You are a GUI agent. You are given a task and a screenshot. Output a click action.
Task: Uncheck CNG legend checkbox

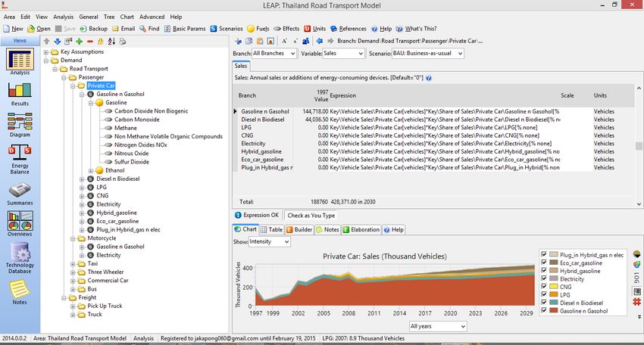[x=544, y=286]
